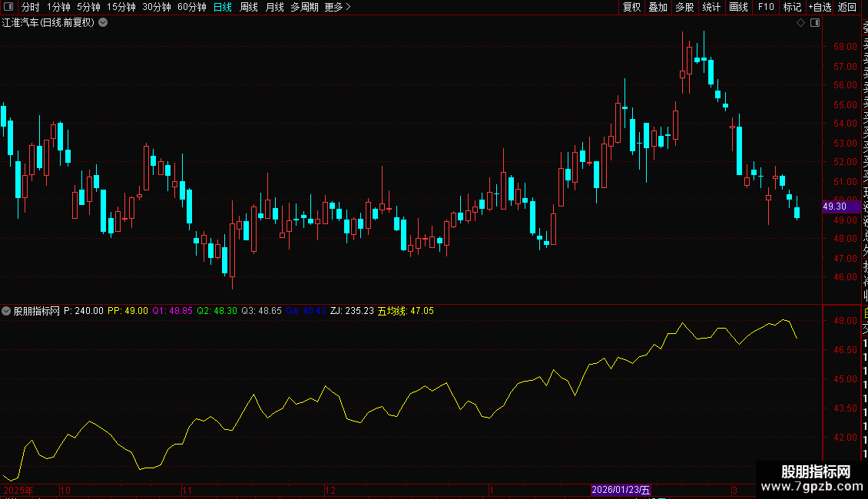Click the 2025年 label on time axis
This screenshot has width=868, height=499.
18,491
